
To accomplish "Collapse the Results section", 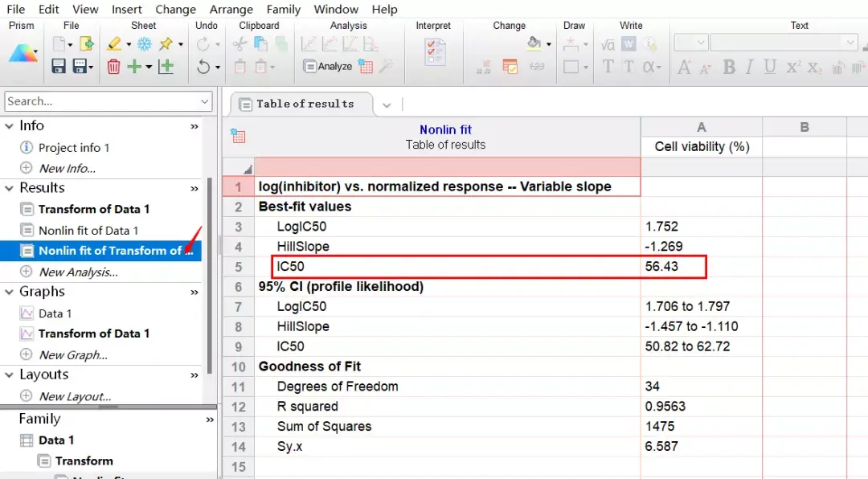I will point(9,188).
